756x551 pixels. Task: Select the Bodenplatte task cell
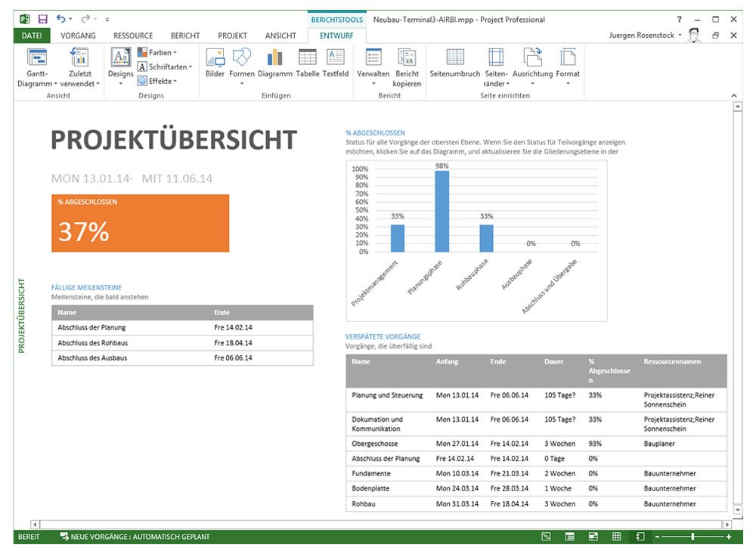[x=370, y=488]
